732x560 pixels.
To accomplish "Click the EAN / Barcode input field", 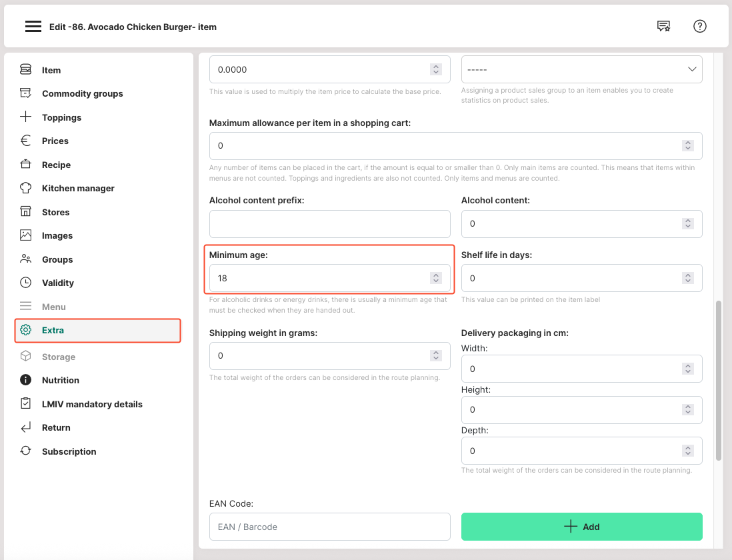I will point(329,527).
